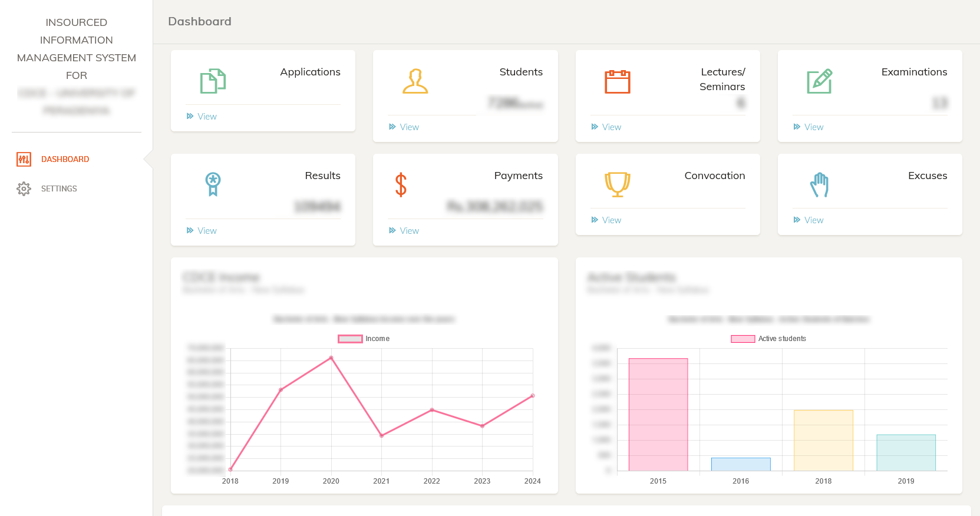Click the 2015 bar in Active students chart

pyautogui.click(x=658, y=414)
